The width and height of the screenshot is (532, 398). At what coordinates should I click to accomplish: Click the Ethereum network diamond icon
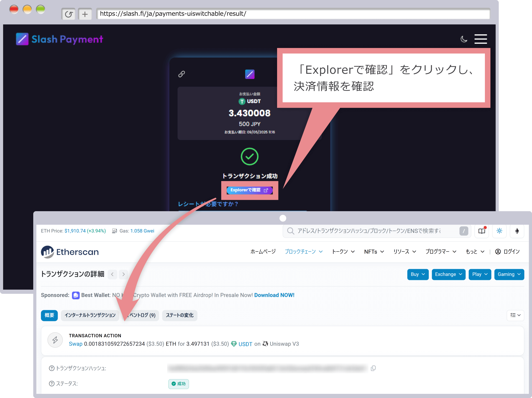517,231
